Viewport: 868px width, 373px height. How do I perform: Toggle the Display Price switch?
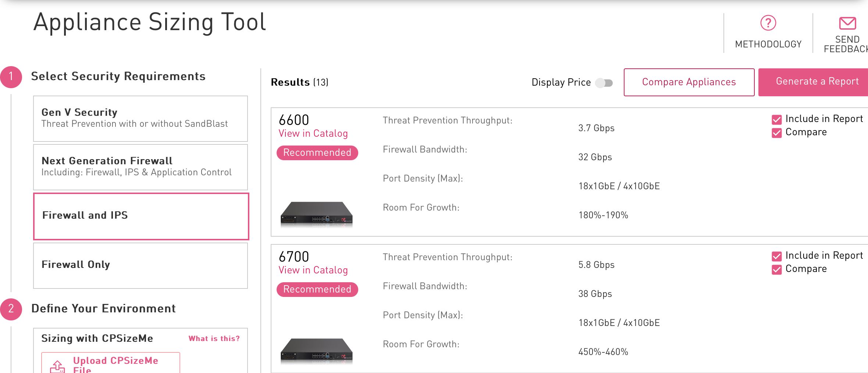tap(604, 83)
